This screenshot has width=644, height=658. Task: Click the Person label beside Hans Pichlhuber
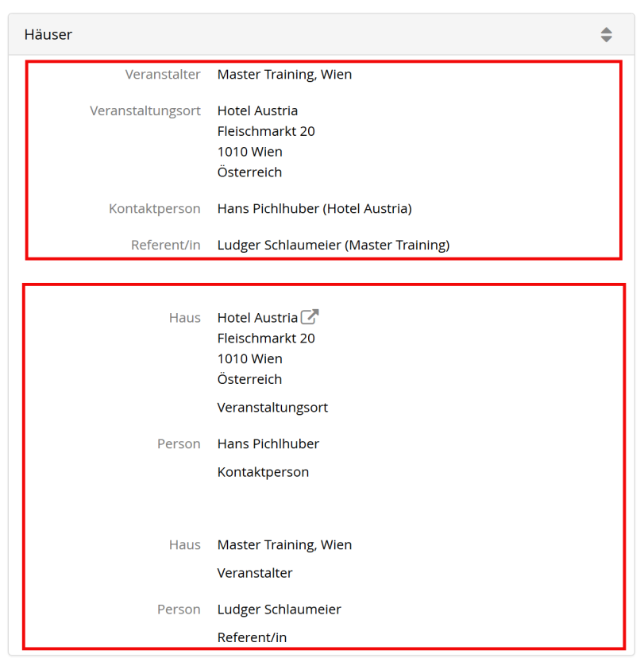(x=179, y=444)
